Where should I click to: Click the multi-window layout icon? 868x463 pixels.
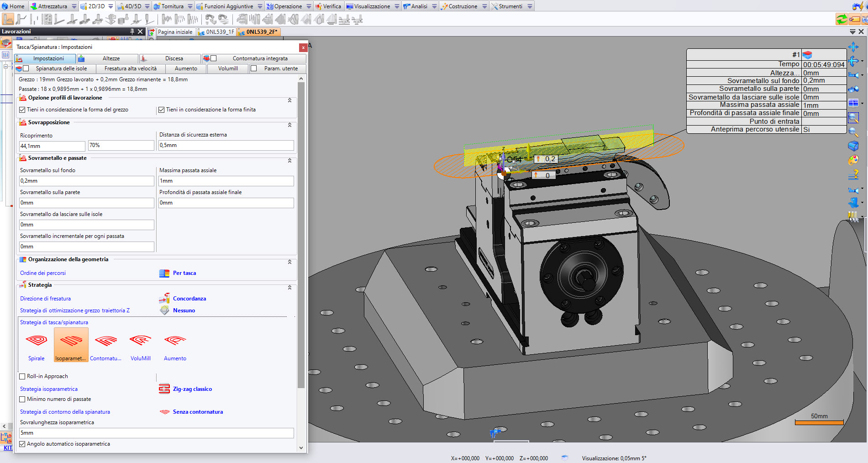(853, 103)
